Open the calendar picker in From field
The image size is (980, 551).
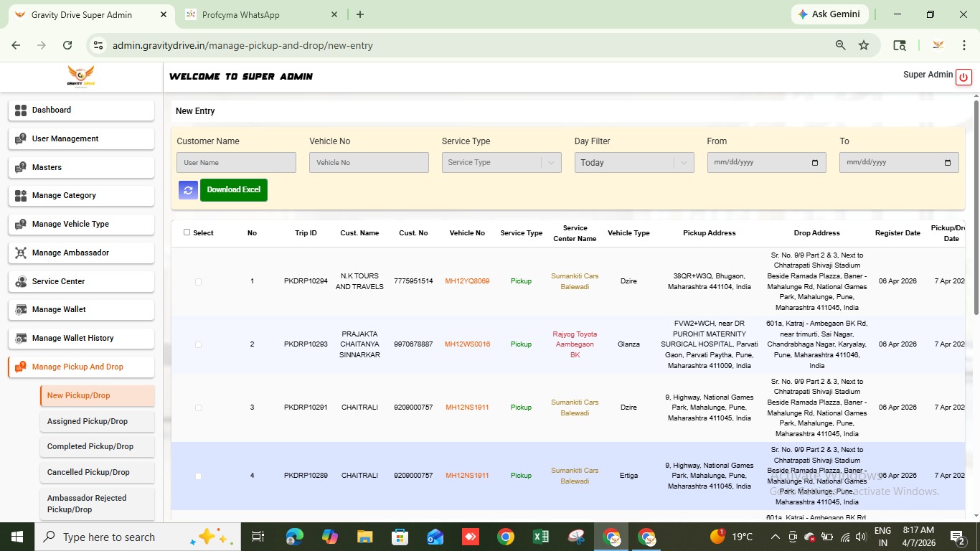(x=814, y=163)
